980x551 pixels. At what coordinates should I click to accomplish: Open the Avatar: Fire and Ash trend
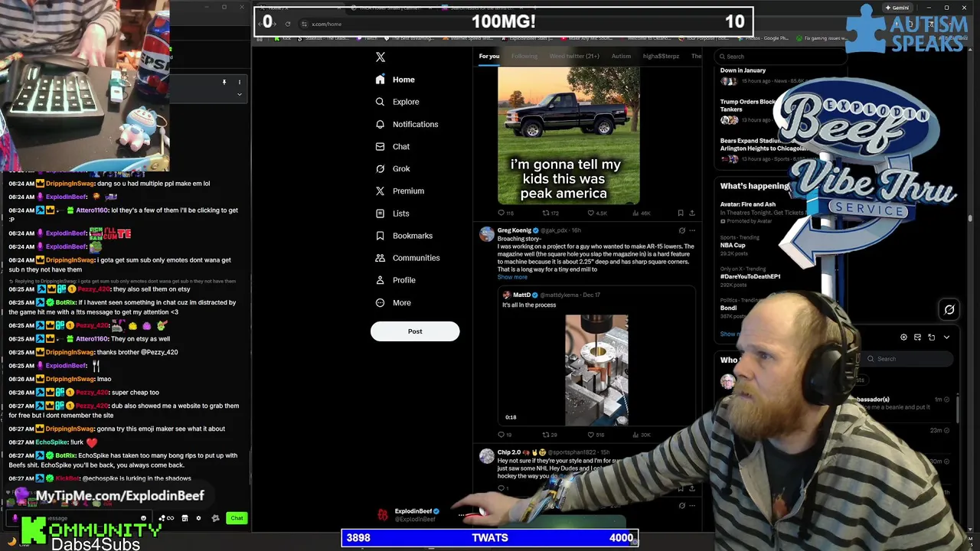click(748, 204)
